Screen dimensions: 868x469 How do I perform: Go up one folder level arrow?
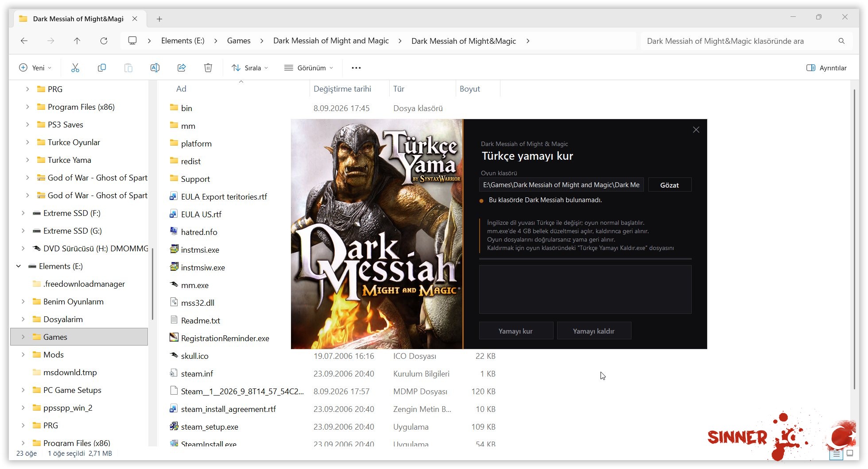pos(77,41)
